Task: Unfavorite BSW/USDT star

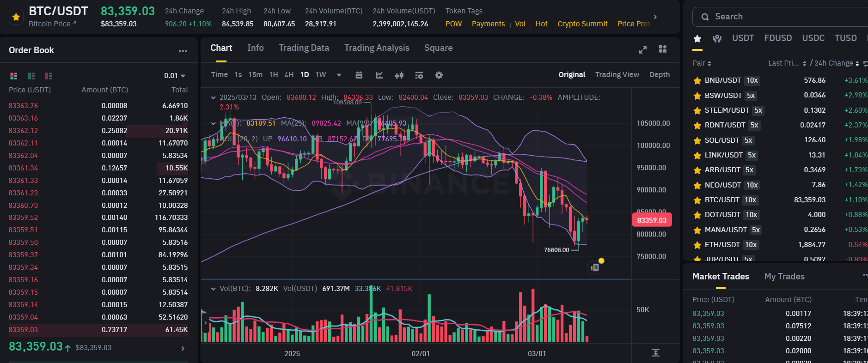Action: tap(697, 96)
